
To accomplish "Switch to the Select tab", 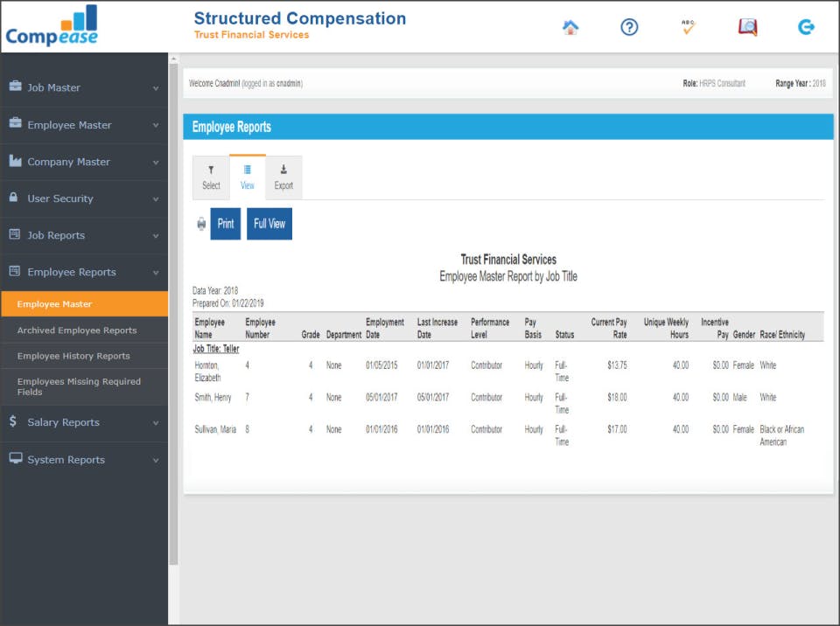I will [211, 177].
